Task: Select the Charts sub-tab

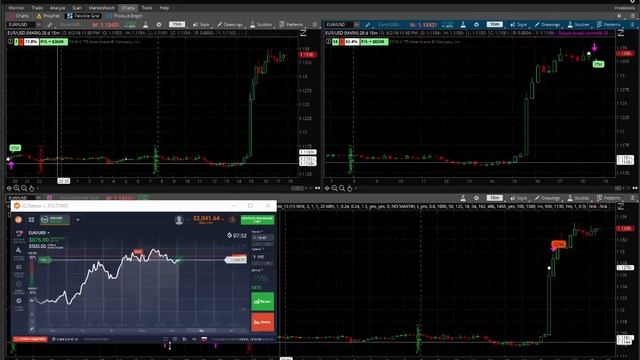Action: click(x=19, y=16)
